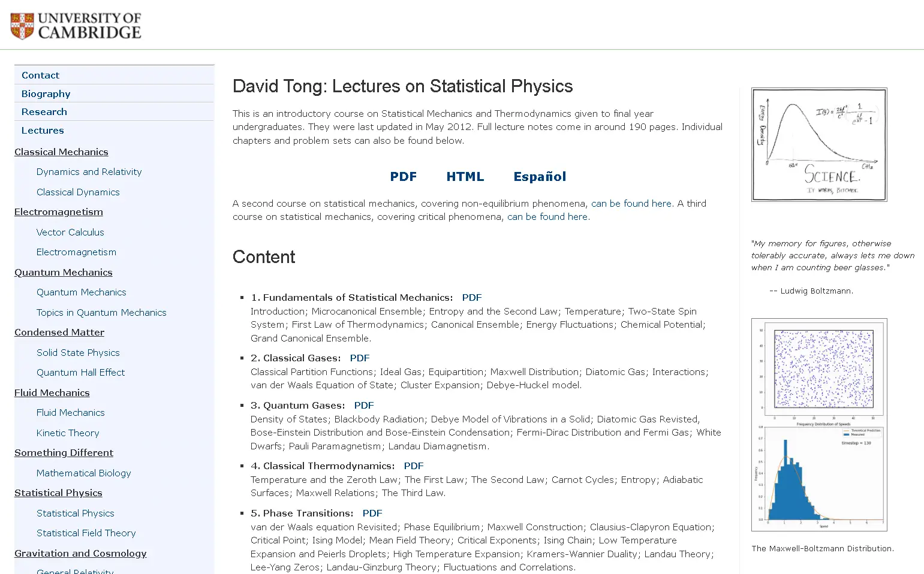Open Mathematical Biology under Something Different
924x574 pixels.
pyautogui.click(x=83, y=473)
